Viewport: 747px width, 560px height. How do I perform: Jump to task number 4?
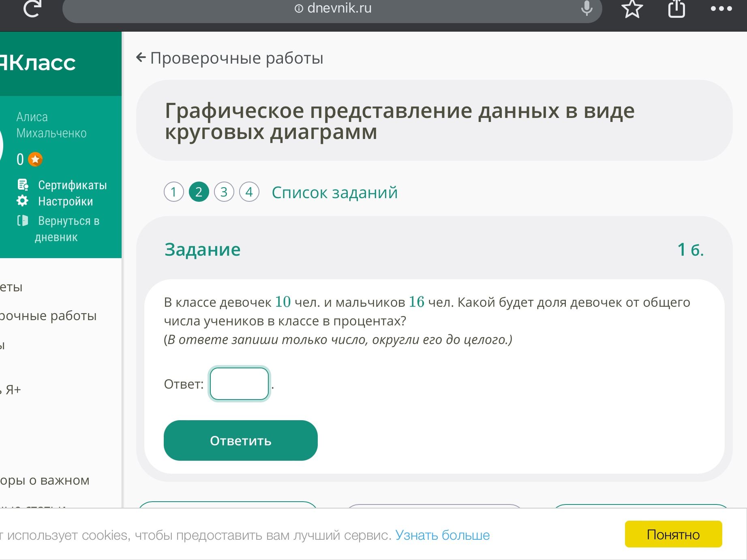(x=249, y=192)
